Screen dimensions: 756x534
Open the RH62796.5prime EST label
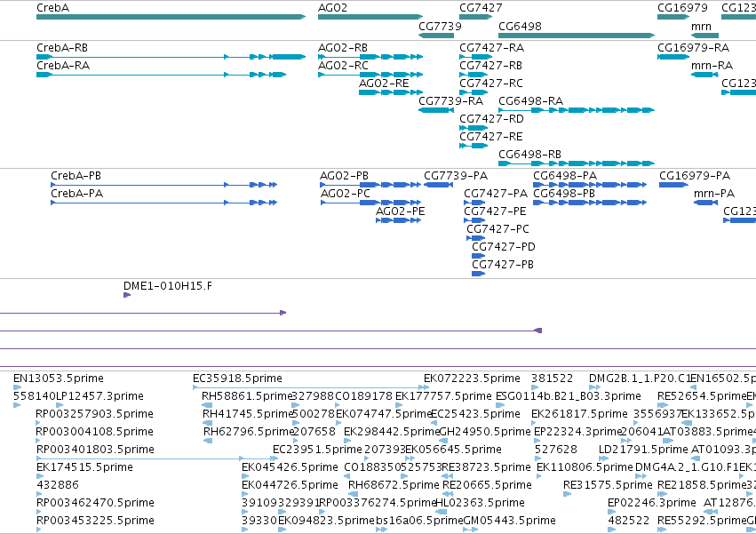249,432
